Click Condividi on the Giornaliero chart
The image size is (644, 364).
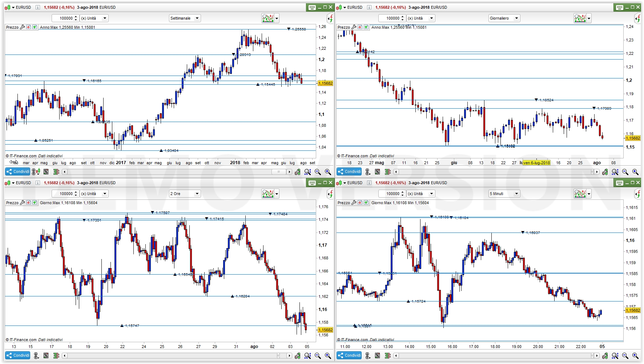[x=349, y=172]
